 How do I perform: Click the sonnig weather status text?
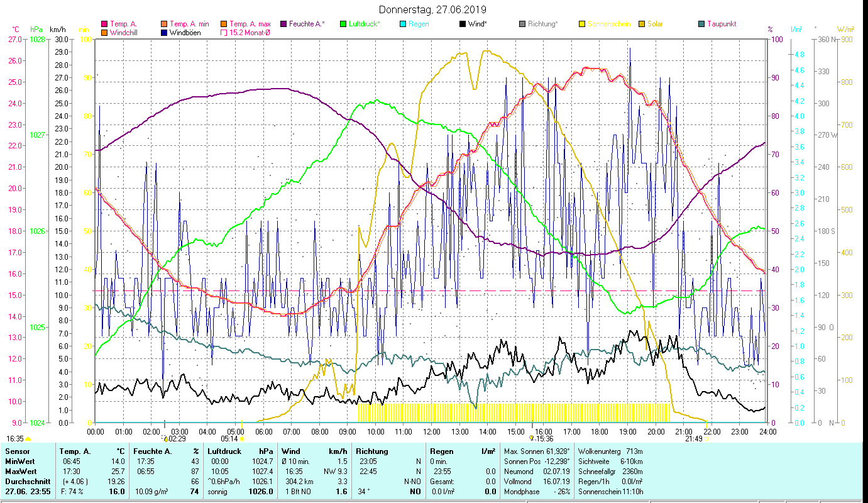pos(219,492)
